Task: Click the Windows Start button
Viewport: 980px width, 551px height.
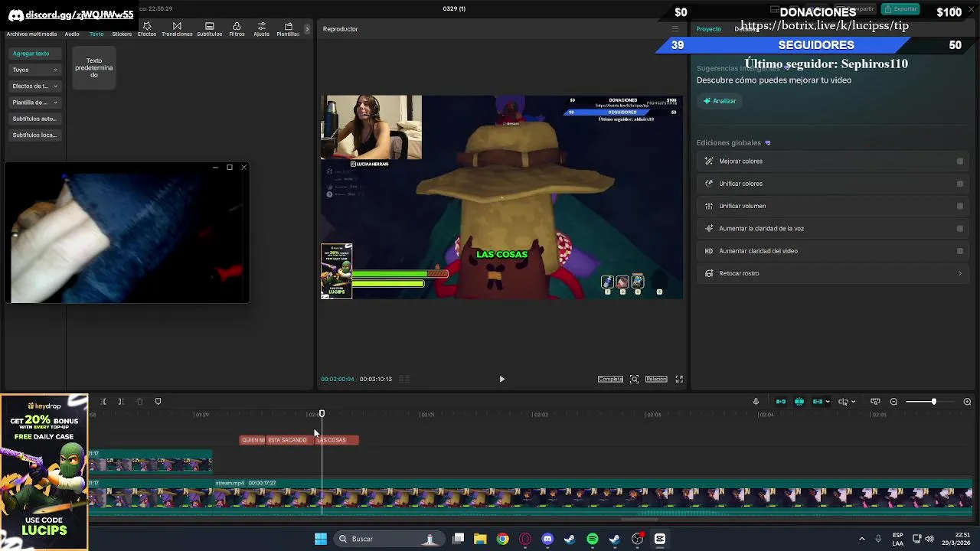Action: click(321, 539)
